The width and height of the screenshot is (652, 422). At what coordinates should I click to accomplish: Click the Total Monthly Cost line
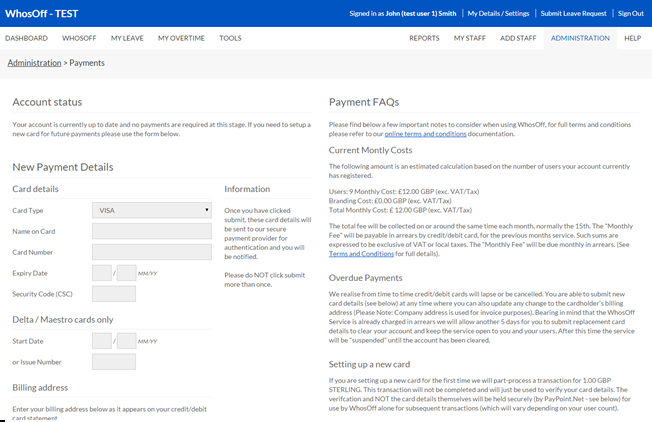(400, 210)
